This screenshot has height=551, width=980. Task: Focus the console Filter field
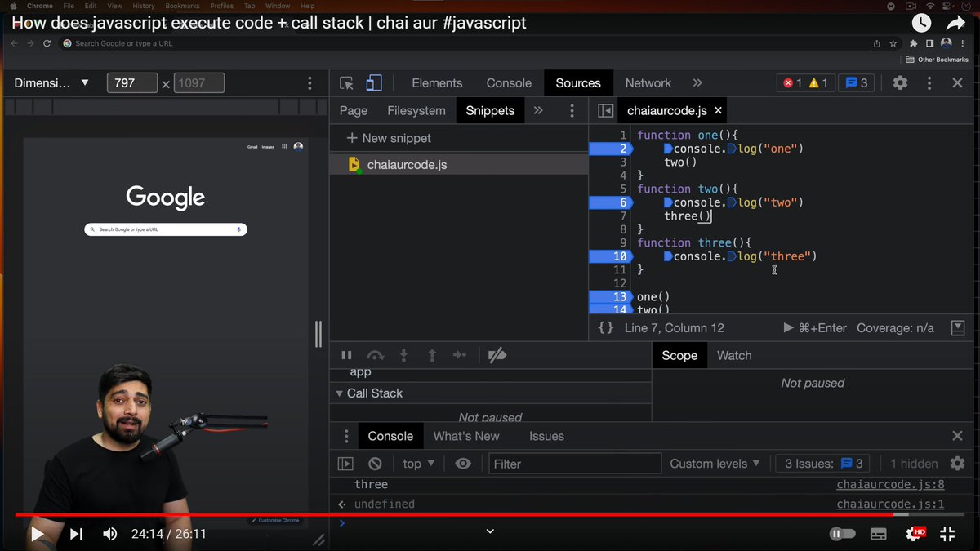click(575, 464)
